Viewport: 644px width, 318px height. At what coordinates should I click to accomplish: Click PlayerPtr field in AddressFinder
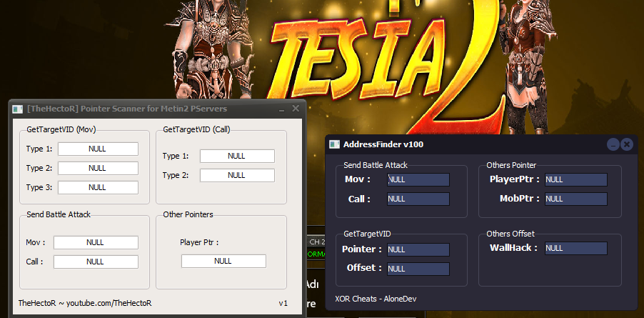pos(576,179)
